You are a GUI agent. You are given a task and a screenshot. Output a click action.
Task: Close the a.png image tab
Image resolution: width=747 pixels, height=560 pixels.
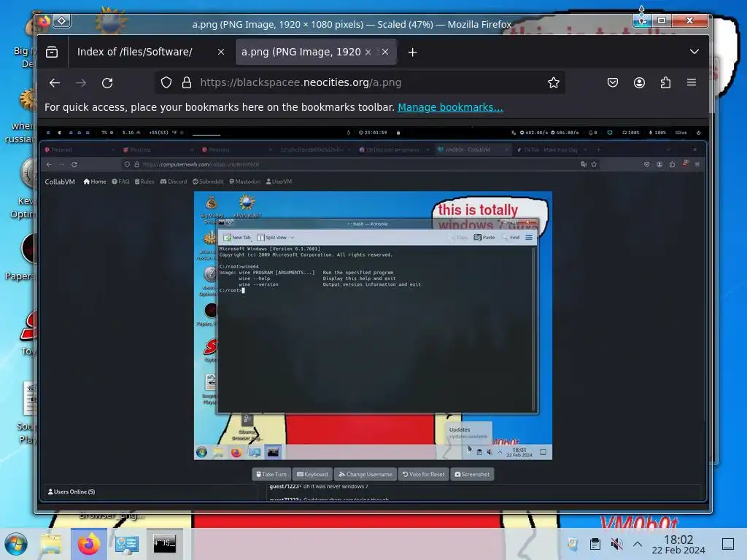pos(385,52)
